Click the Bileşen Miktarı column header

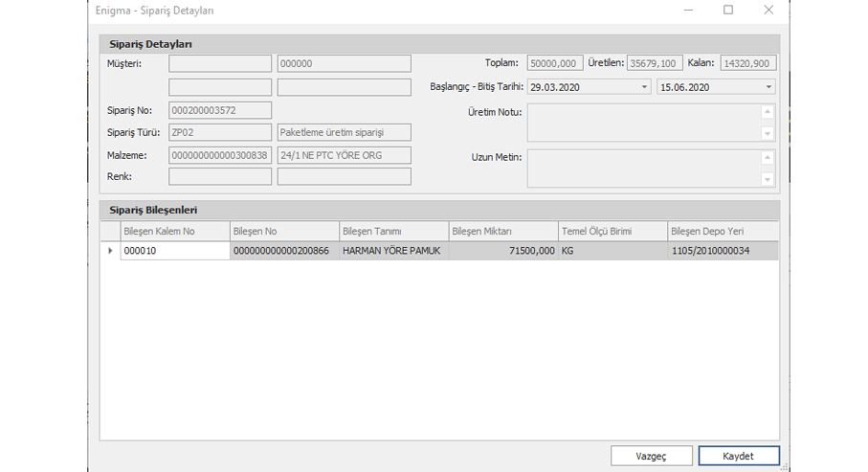(x=502, y=232)
